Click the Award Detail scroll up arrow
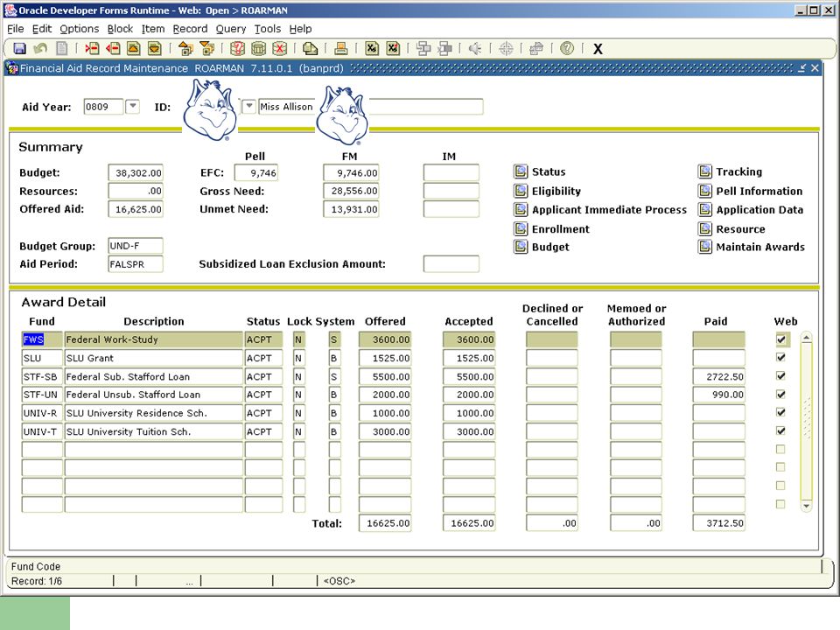 [x=806, y=338]
